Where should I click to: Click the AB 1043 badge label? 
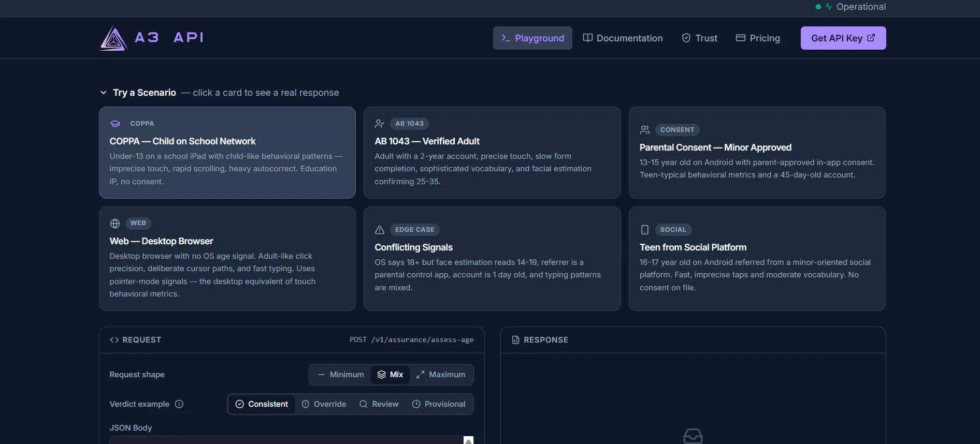409,124
